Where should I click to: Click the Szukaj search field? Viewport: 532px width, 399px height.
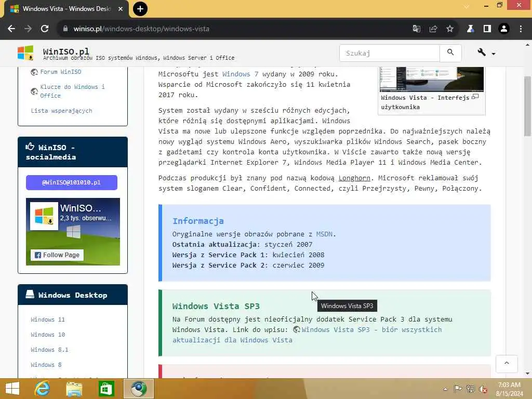390,53
